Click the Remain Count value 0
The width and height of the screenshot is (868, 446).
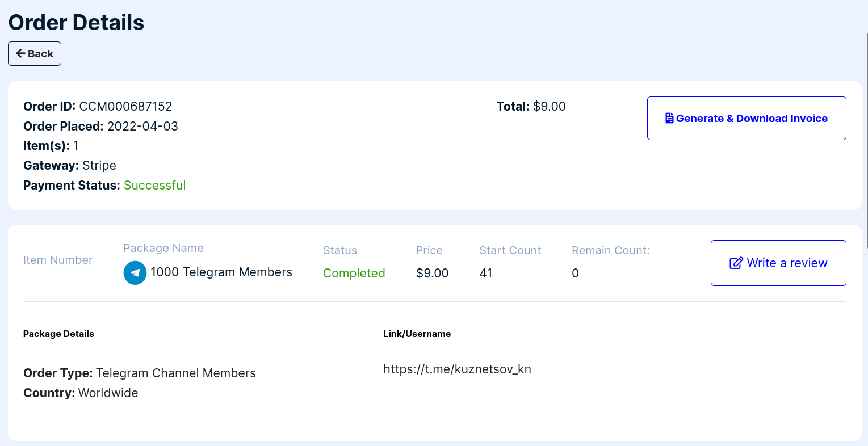tap(575, 273)
